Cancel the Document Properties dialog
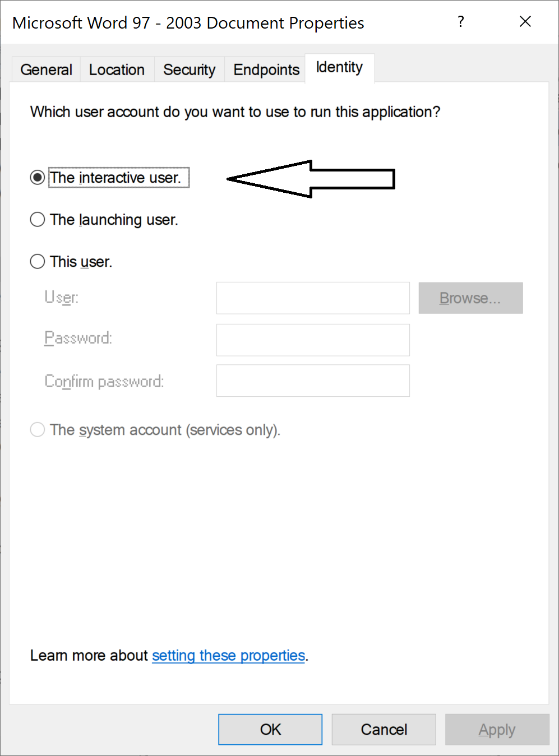The height and width of the screenshot is (756, 559). [x=384, y=729]
